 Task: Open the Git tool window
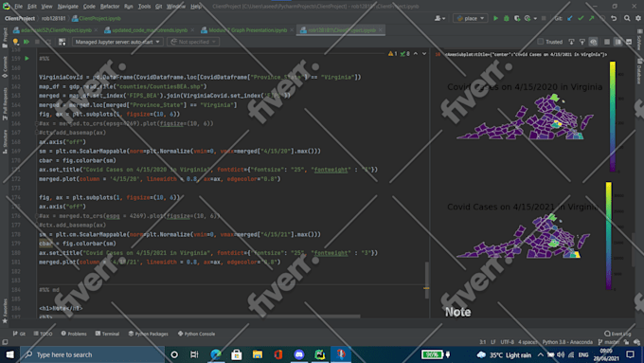pyautogui.click(x=19, y=334)
